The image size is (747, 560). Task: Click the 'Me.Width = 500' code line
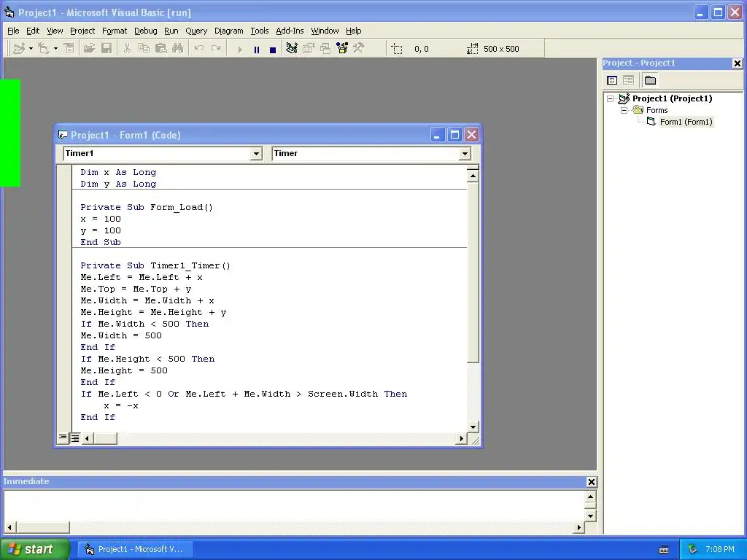(121, 335)
